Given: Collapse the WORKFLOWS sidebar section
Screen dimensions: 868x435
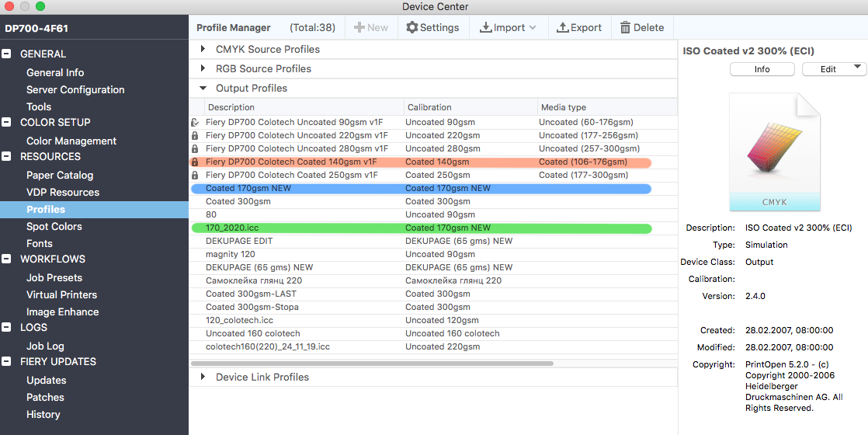Looking at the screenshot, I should click(7, 259).
